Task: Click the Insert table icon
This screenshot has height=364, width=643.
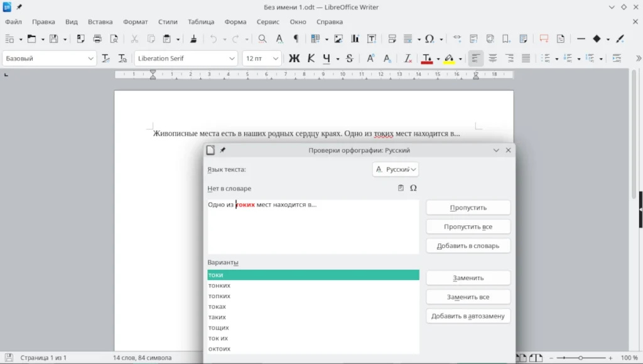Action: pos(315,39)
